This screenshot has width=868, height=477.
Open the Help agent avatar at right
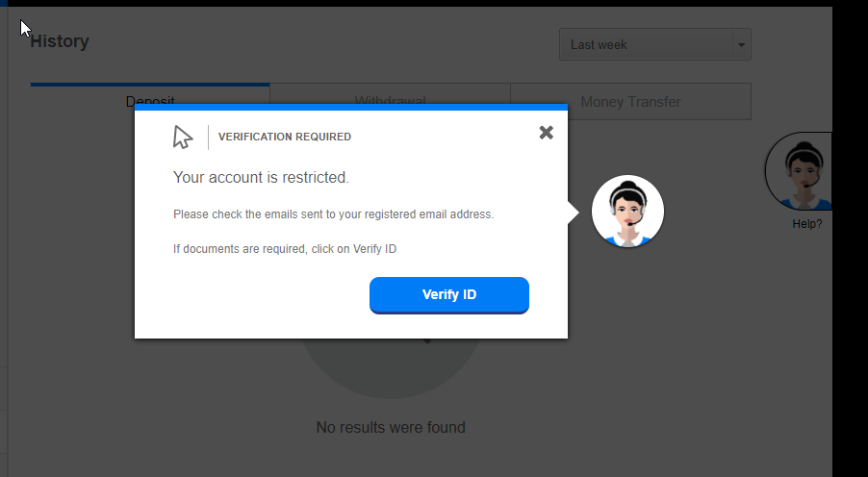[799, 171]
